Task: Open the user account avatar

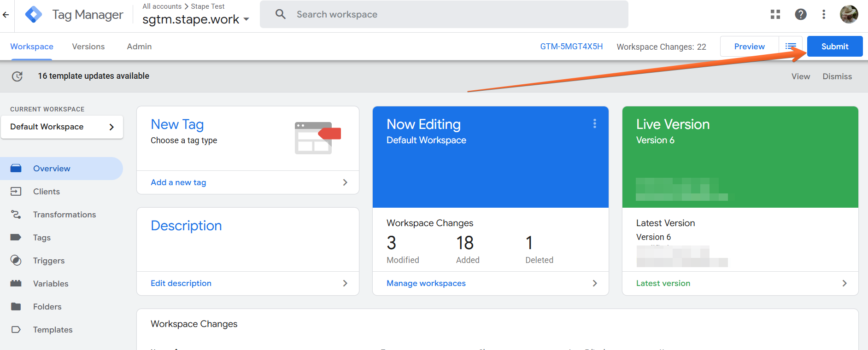Action: point(849,14)
